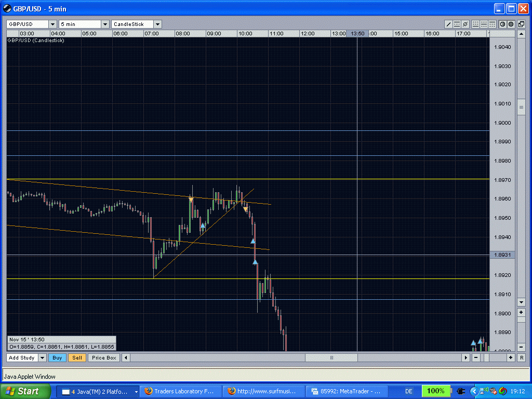Click the highlighted 13:50 time label
Screen dimensions: 532x399
[x=357, y=34]
